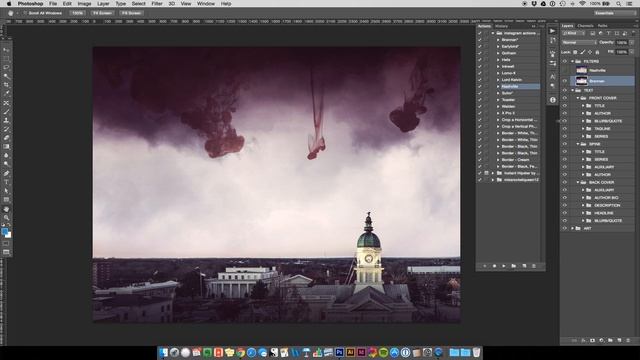Toggle checkmark for Gotham action

pos(480,53)
